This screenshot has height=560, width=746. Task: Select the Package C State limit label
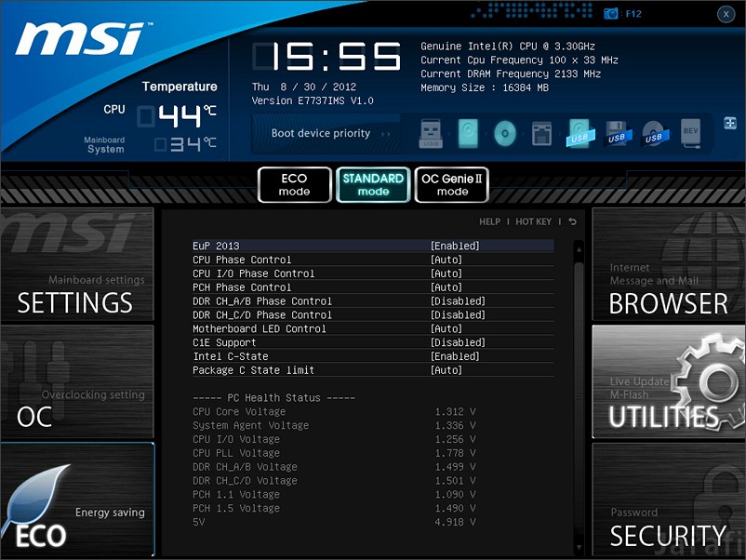click(254, 370)
